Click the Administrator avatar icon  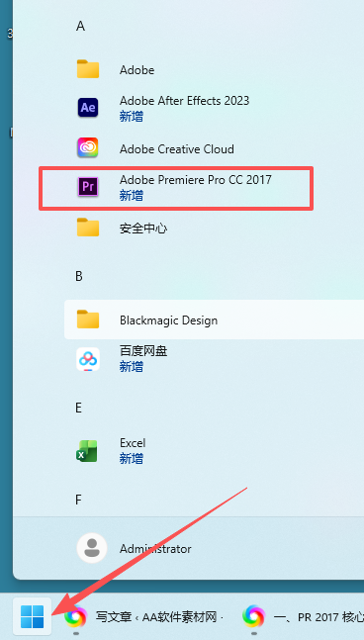coord(92,548)
